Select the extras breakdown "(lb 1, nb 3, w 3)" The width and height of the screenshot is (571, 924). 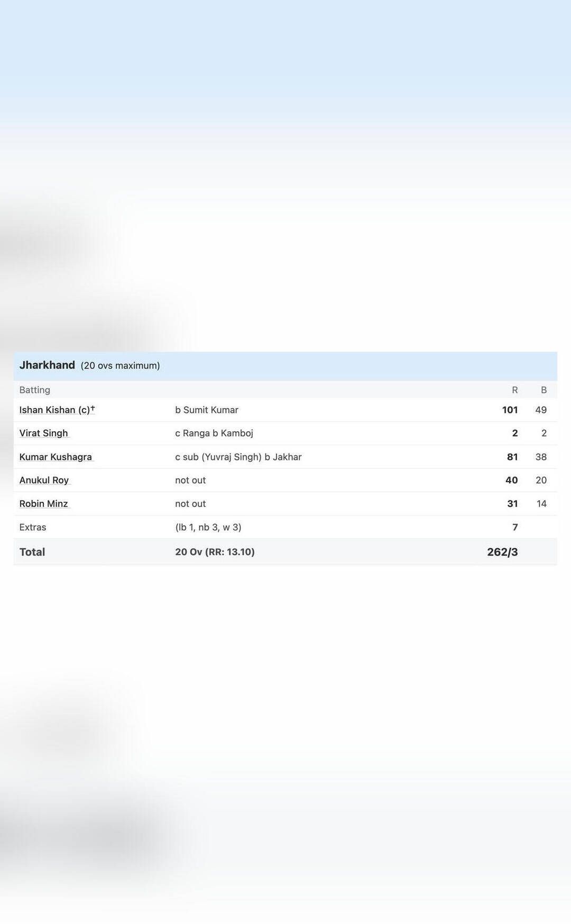[208, 527]
